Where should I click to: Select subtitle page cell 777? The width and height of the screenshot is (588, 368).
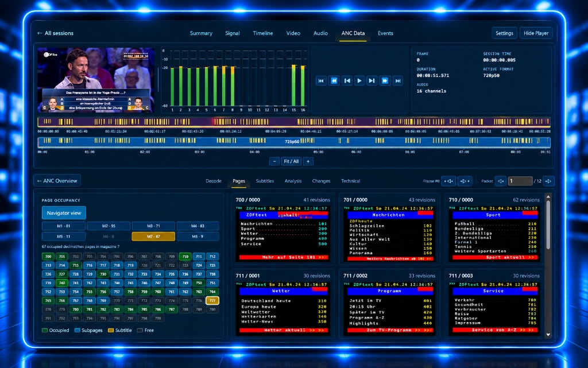(x=212, y=301)
